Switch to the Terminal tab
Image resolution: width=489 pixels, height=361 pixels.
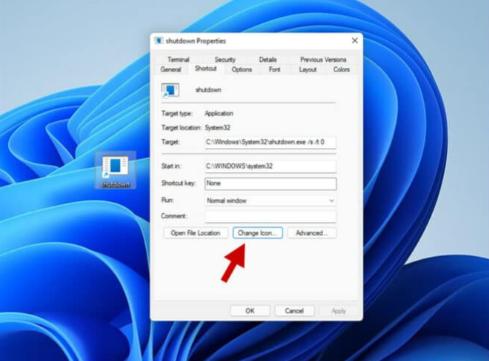[x=178, y=60]
